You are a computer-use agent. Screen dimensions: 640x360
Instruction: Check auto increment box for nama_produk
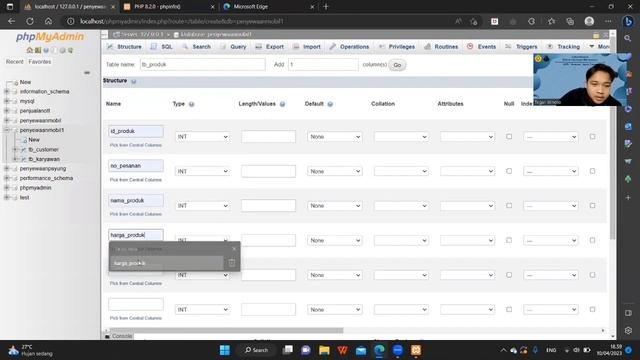click(x=592, y=206)
